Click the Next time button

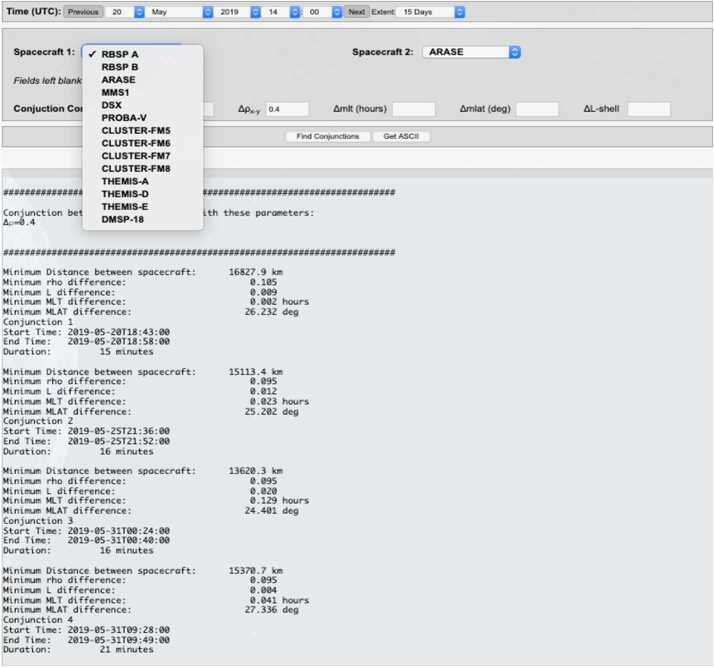click(356, 12)
